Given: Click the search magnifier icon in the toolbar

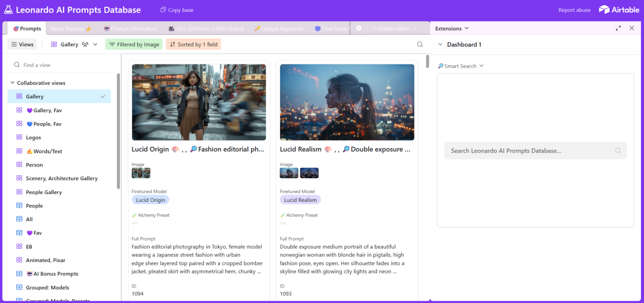Looking at the screenshot, I should [419, 44].
